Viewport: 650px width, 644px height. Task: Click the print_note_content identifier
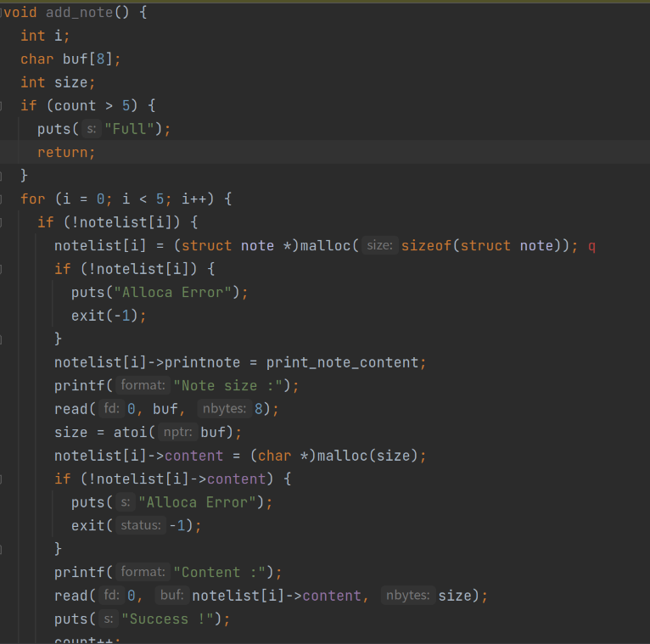click(x=342, y=362)
